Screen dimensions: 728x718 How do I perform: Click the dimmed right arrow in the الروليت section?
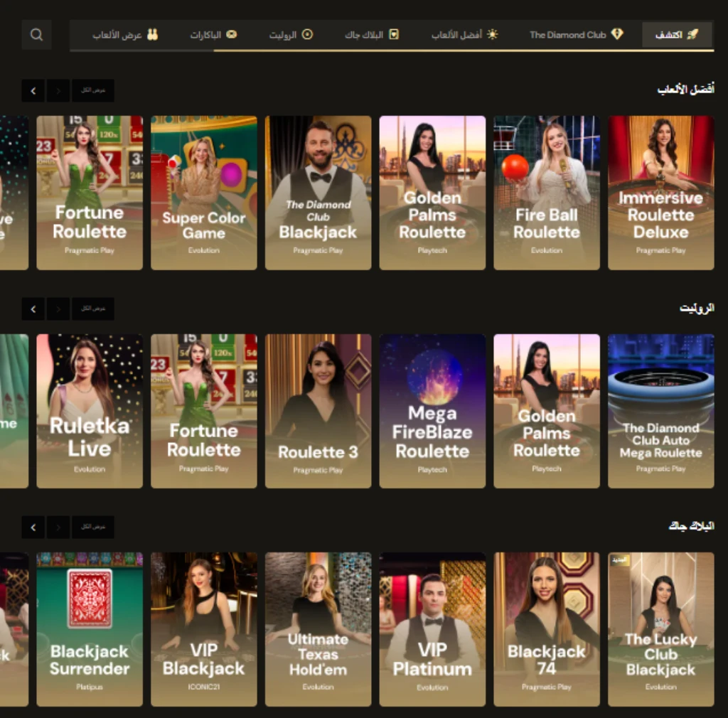58,309
